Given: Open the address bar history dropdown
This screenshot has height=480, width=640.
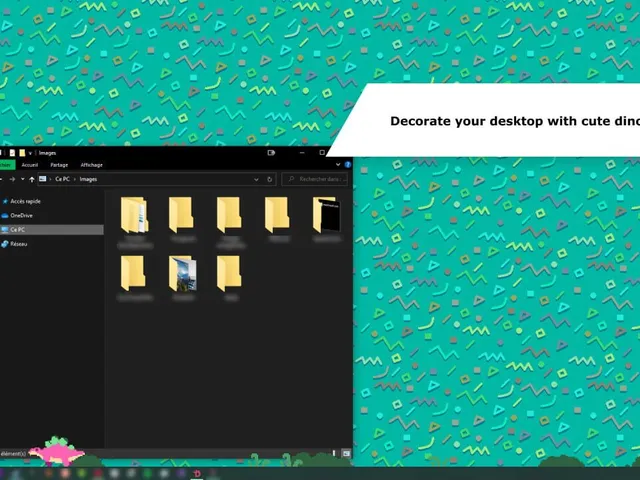Looking at the screenshot, I should (x=256, y=179).
